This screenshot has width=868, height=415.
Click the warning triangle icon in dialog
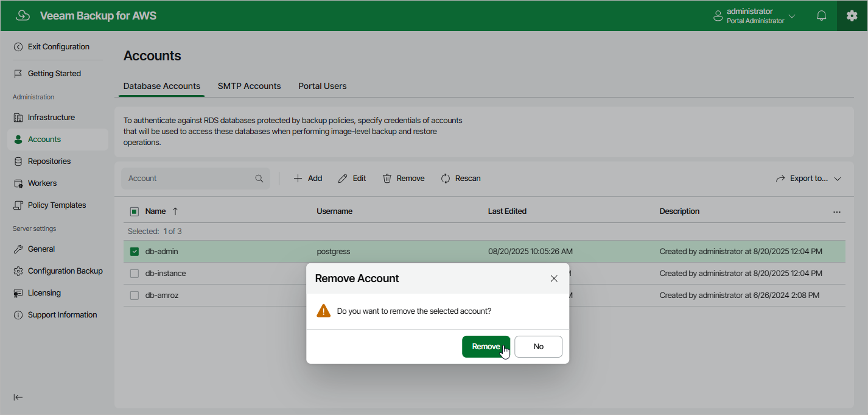[323, 311]
